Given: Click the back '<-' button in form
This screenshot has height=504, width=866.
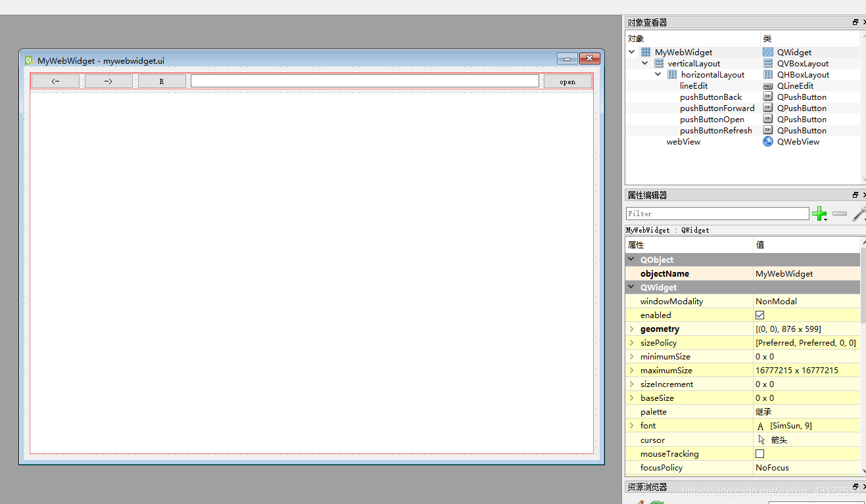Looking at the screenshot, I should 56,81.
